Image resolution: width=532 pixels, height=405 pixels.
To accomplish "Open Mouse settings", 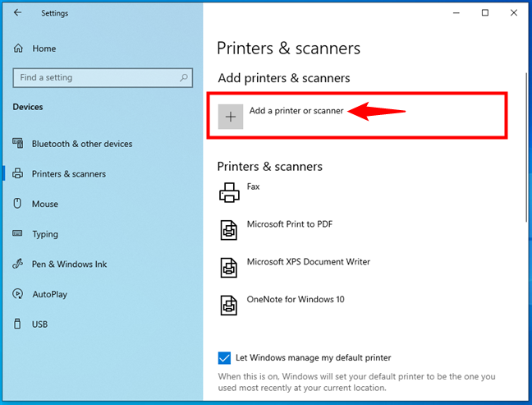I will [x=45, y=204].
